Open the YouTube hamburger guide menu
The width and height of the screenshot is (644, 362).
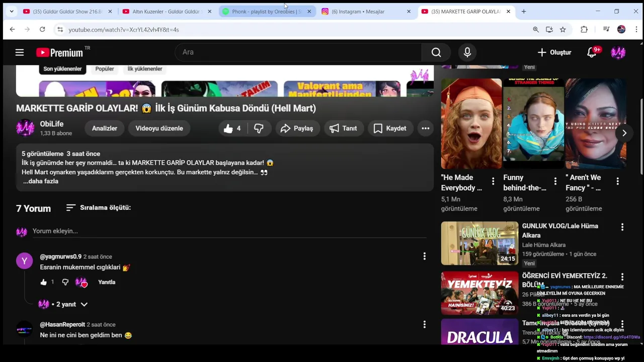[x=20, y=52]
